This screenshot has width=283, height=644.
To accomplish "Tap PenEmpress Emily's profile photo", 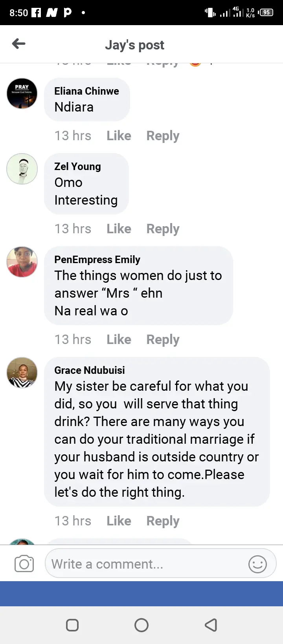I will [22, 262].
